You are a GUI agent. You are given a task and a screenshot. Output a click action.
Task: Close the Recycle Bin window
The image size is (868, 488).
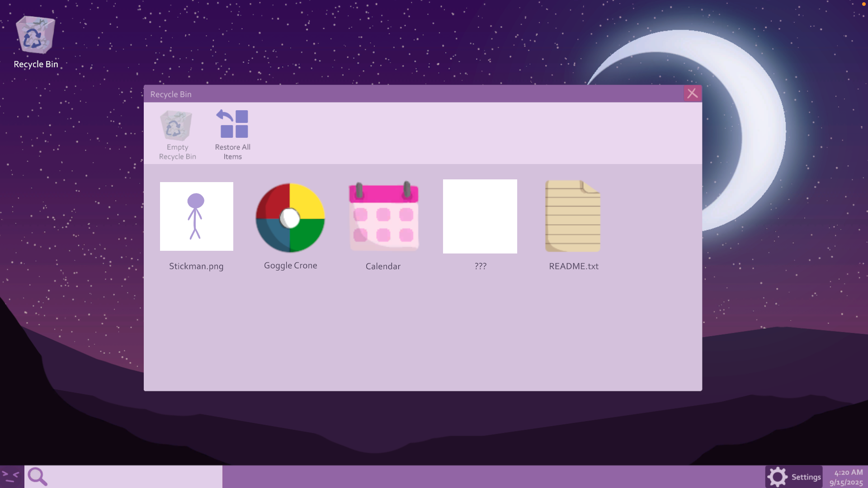click(692, 94)
